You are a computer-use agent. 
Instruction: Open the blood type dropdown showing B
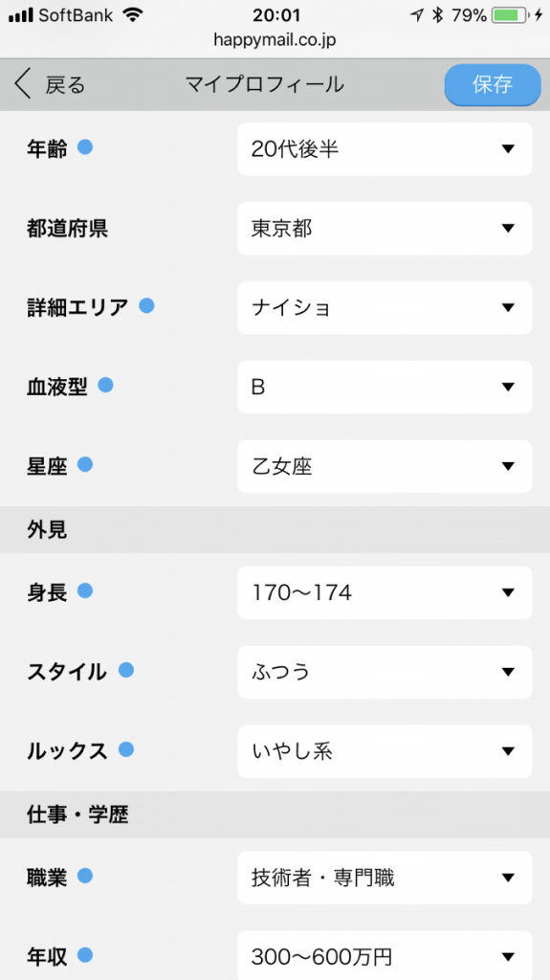385,387
